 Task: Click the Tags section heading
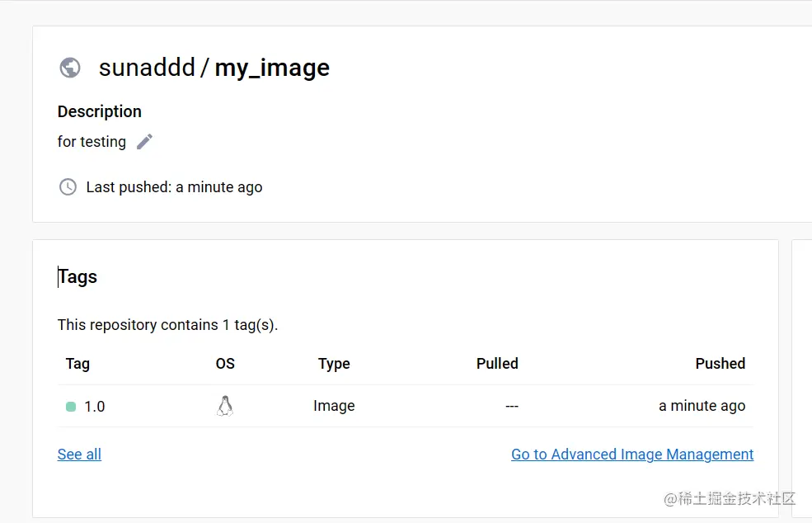[x=78, y=277]
